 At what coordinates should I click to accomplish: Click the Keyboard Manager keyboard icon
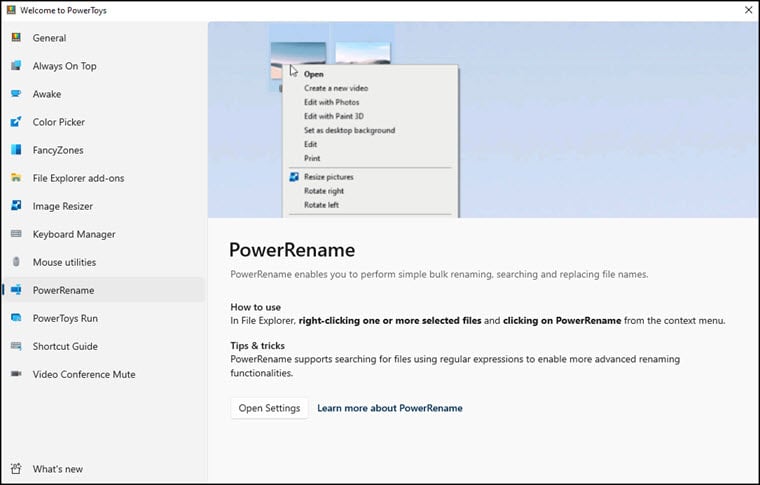tap(16, 234)
